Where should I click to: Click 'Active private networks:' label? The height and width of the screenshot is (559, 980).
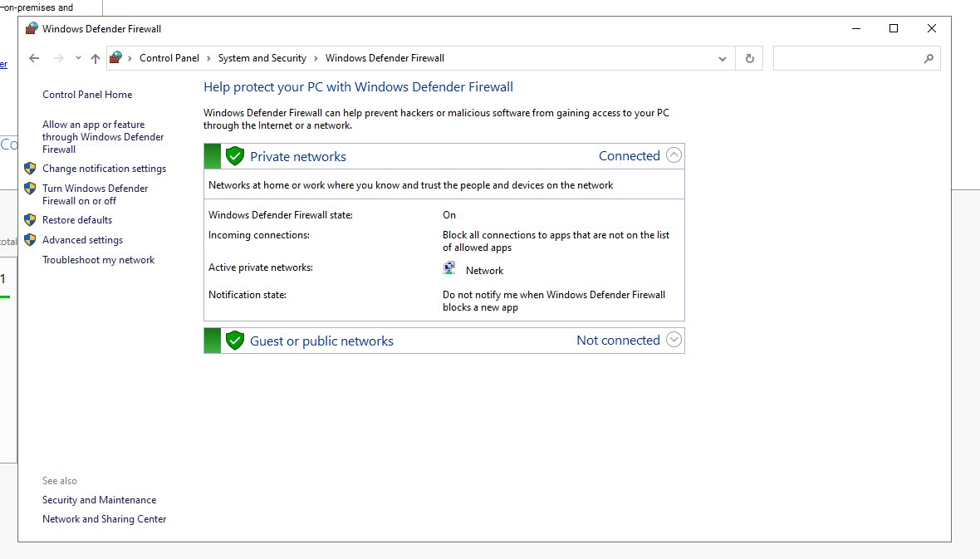261,267
